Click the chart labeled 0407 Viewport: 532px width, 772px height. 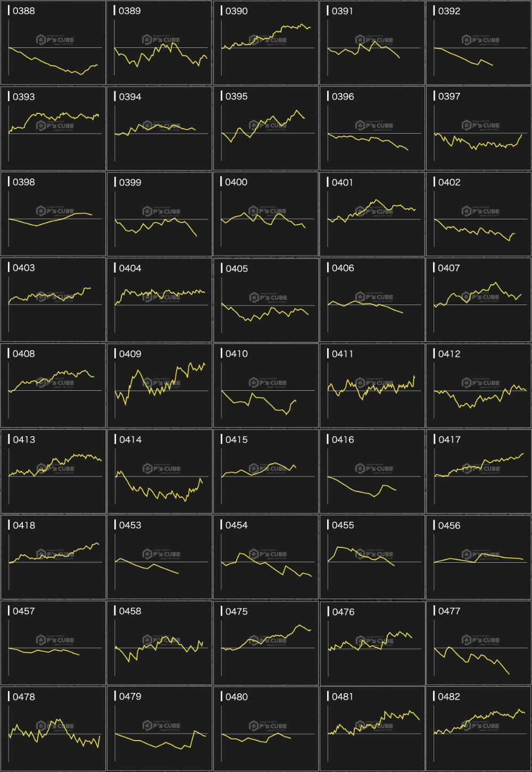(x=479, y=300)
